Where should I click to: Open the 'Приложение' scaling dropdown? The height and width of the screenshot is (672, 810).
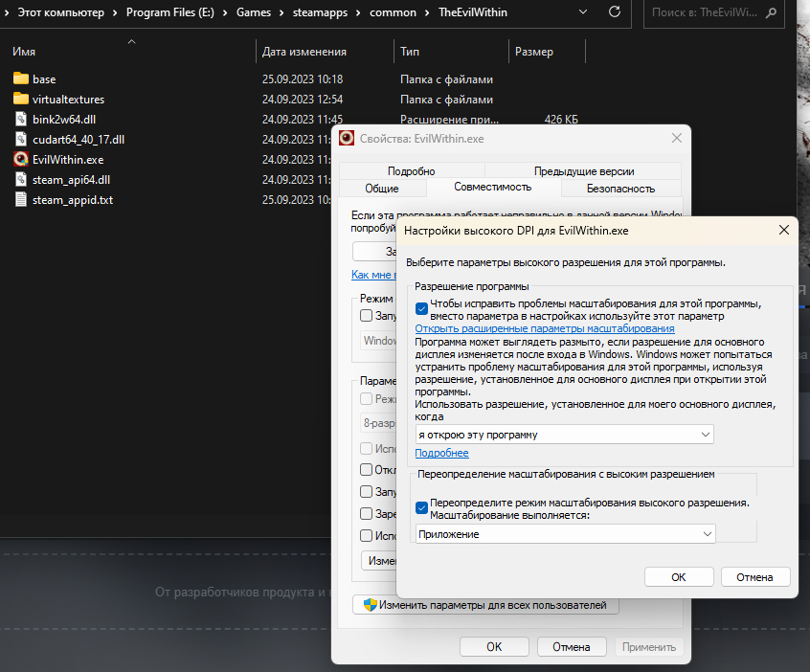pos(566,534)
